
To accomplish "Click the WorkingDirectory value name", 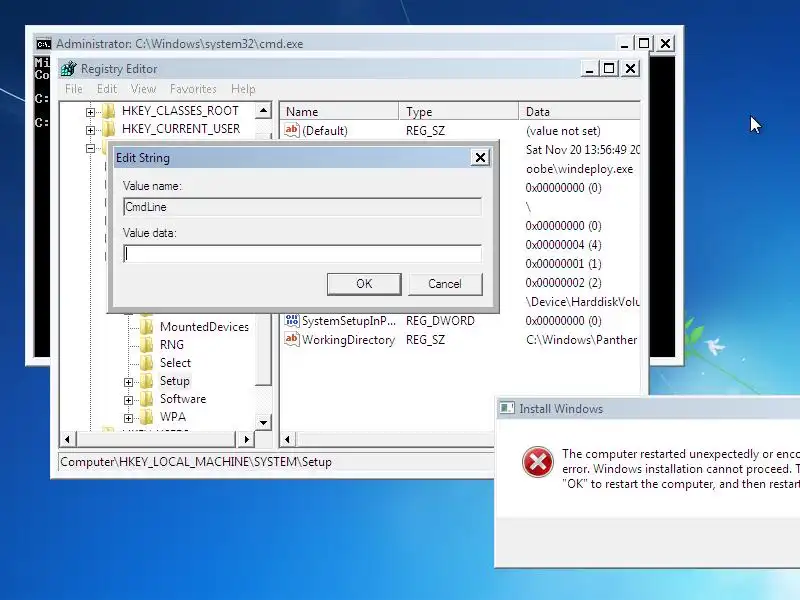I will [x=348, y=339].
